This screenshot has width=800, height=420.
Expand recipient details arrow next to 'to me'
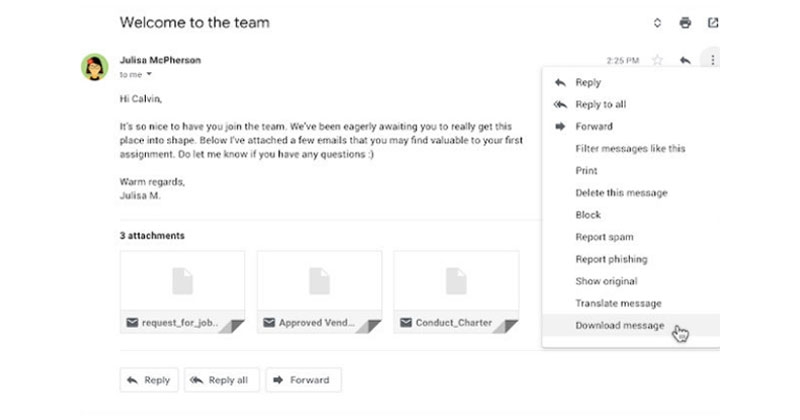[149, 75]
